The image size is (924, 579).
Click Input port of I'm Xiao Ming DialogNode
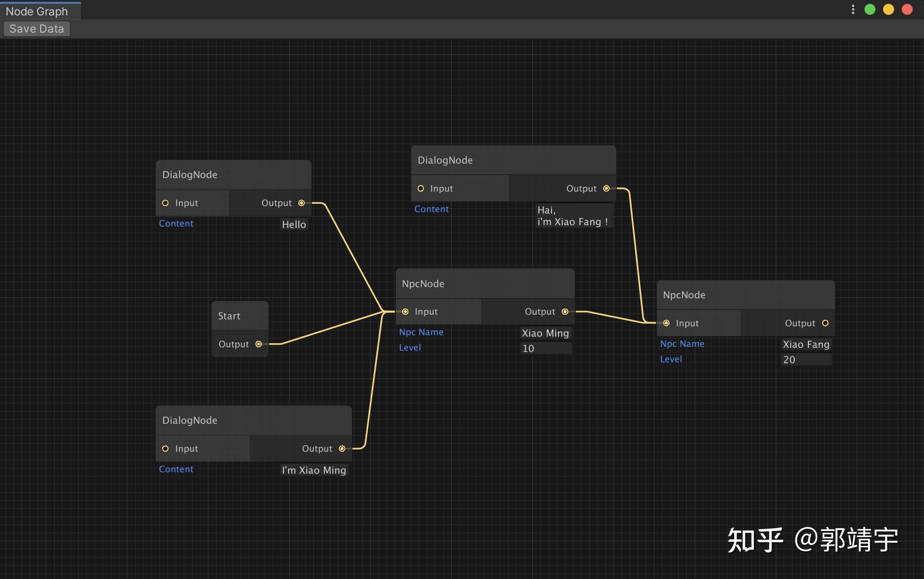(165, 448)
